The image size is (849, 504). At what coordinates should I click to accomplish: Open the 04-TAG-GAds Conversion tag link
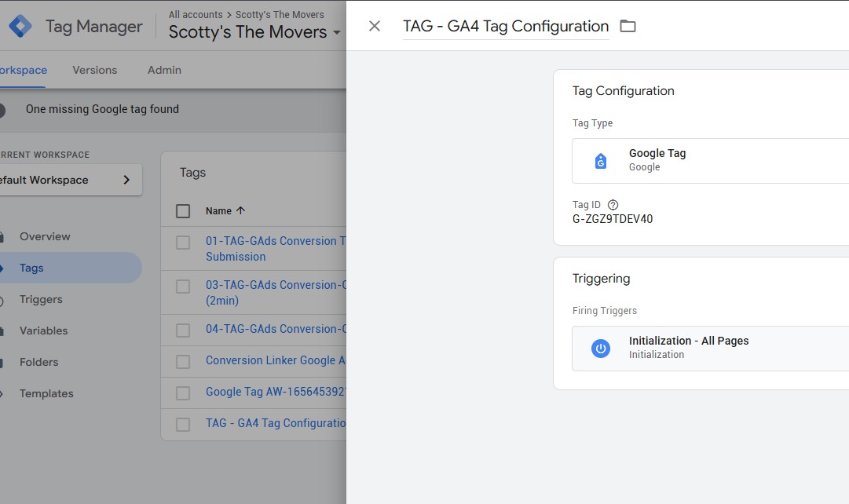click(276, 329)
